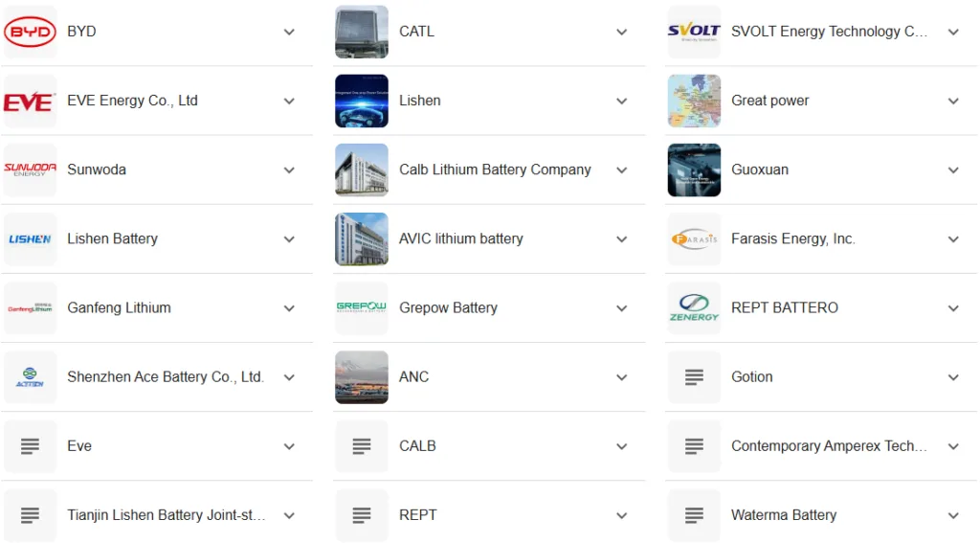Click the AVIC lithium battery building thumbnail
Viewport: 980px width, 543px height.
pyautogui.click(x=361, y=239)
